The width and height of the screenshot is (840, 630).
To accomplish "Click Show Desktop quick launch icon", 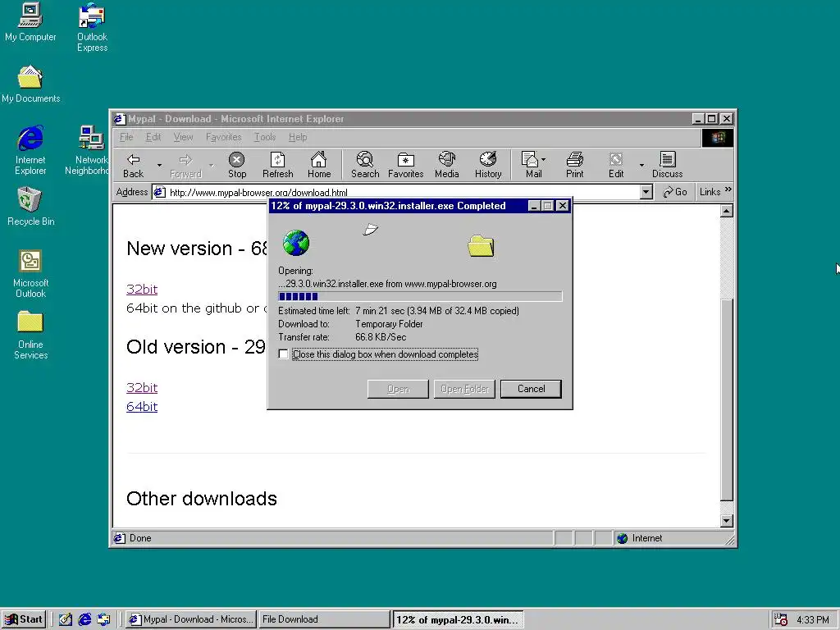I will coord(66,619).
